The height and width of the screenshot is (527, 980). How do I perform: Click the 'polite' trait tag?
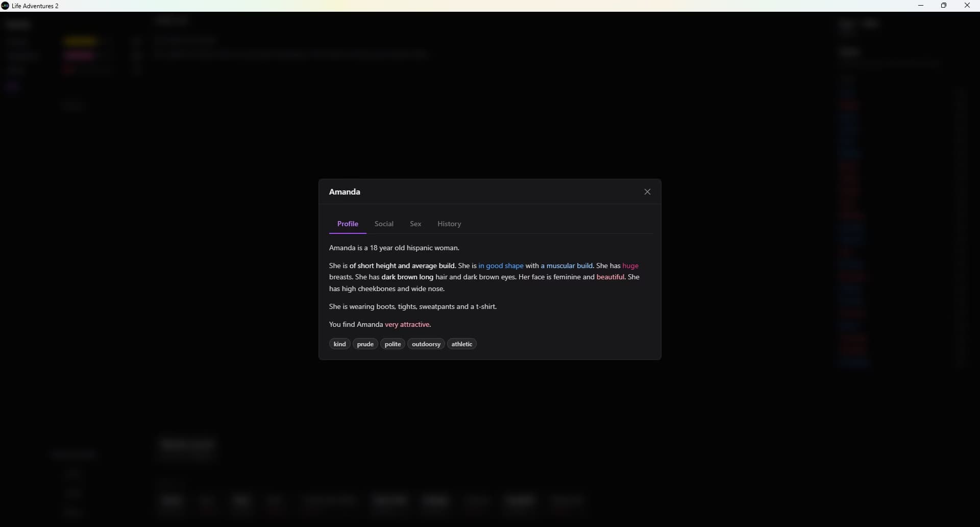pos(393,344)
